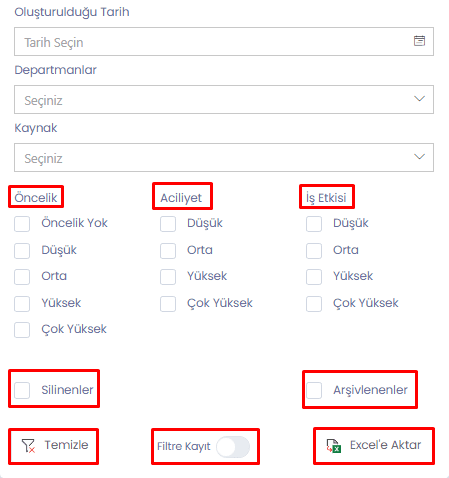Check Yüksek in the Öncelik column
Viewport: 449px width, 478px height.
click(x=22, y=304)
